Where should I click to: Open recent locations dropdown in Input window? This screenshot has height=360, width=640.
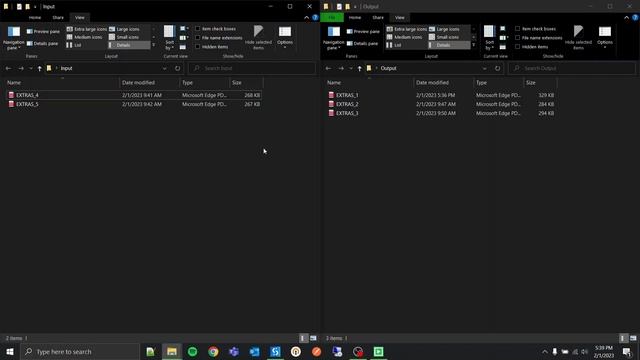[31, 68]
